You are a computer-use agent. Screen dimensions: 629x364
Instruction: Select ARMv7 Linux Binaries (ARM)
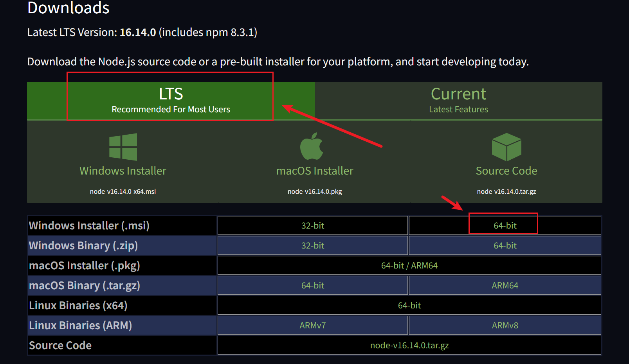[313, 325]
